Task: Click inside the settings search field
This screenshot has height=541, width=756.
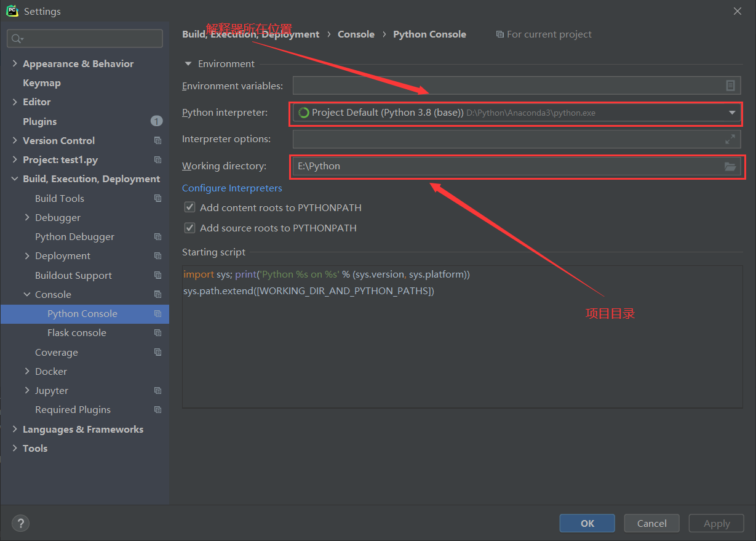Action: pos(84,38)
